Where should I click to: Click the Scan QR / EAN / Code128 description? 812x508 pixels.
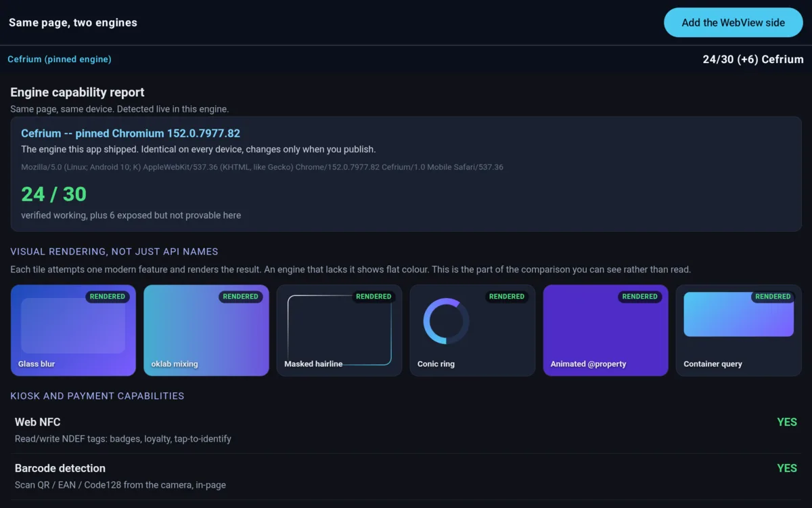tap(120, 485)
